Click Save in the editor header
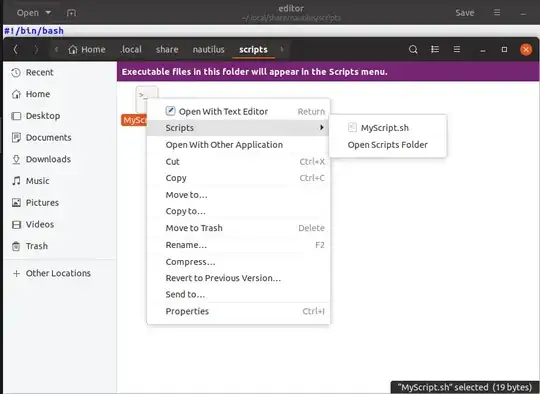The height and width of the screenshot is (394, 540). pyautogui.click(x=465, y=13)
